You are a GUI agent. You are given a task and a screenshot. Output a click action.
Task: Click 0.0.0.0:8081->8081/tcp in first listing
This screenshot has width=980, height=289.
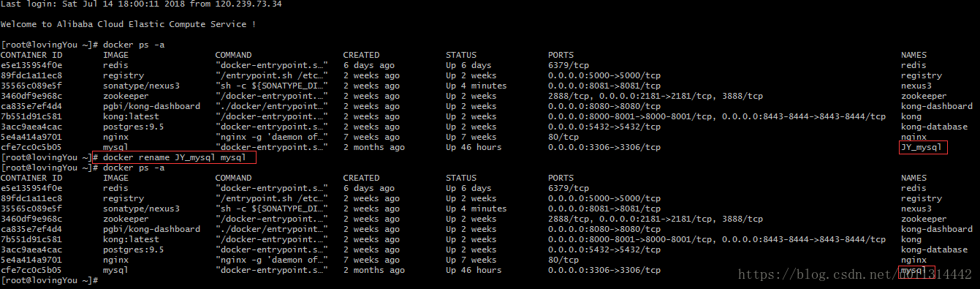(604, 86)
